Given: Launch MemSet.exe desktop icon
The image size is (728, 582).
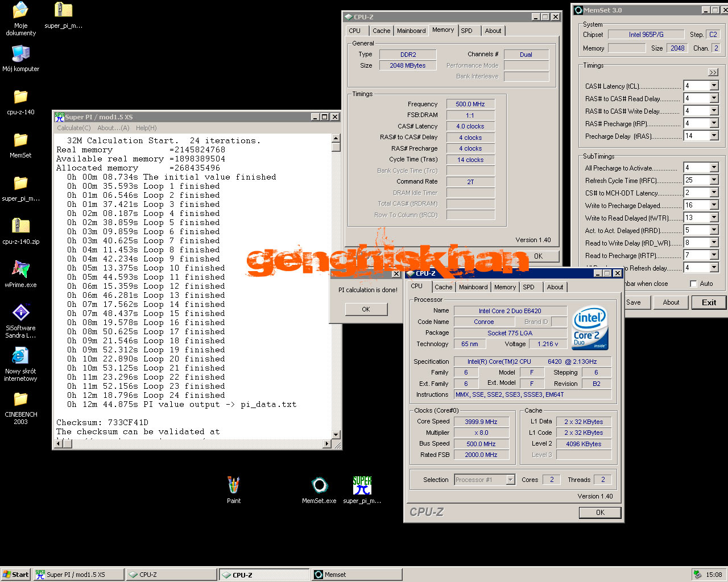Looking at the screenshot, I should coord(319,490).
